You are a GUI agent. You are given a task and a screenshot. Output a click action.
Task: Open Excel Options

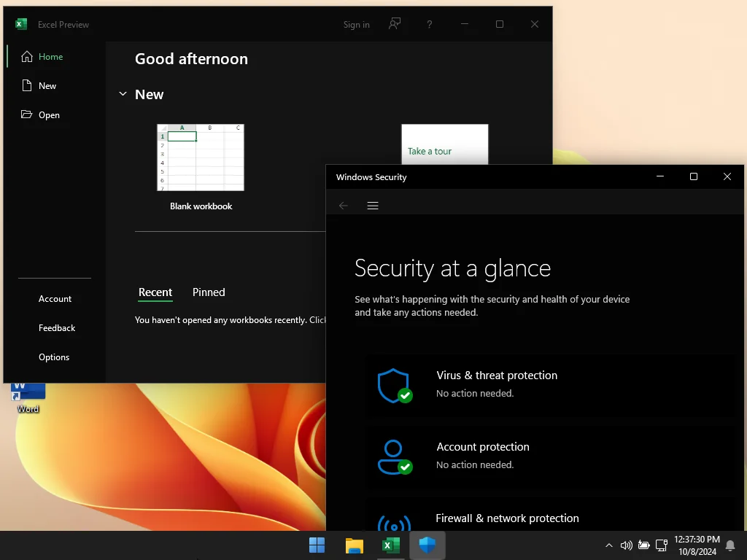click(x=54, y=357)
